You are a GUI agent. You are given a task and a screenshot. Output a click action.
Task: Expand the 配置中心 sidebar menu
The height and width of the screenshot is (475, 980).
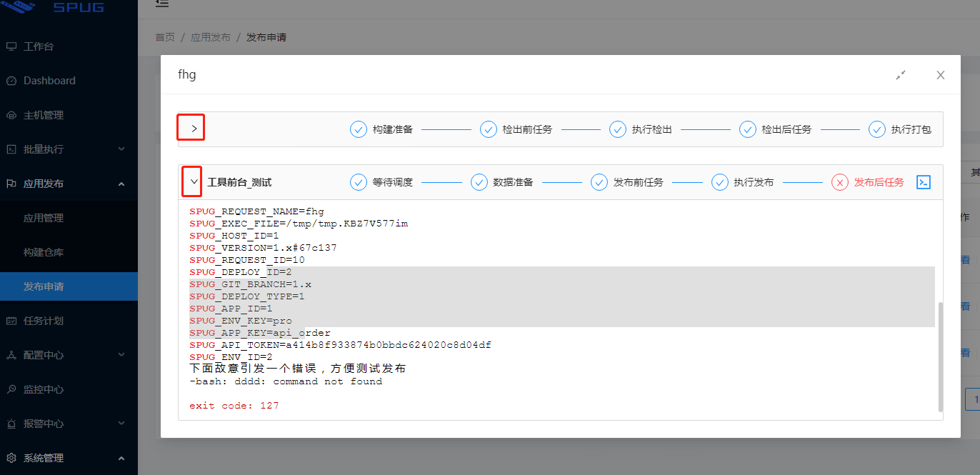(x=69, y=355)
